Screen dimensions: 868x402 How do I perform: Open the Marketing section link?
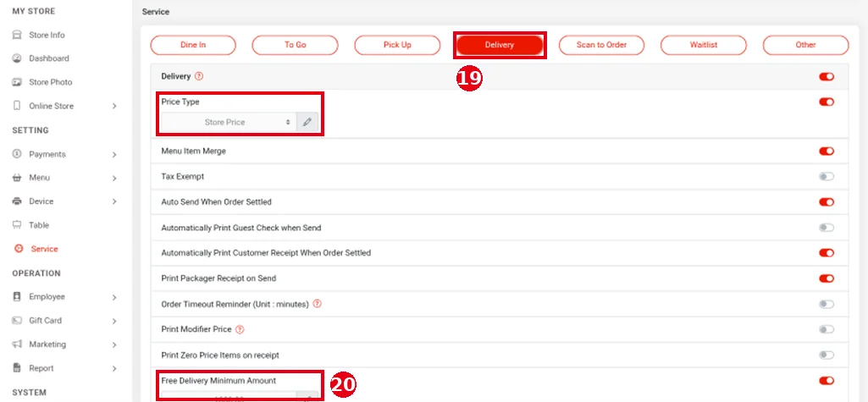coord(47,344)
